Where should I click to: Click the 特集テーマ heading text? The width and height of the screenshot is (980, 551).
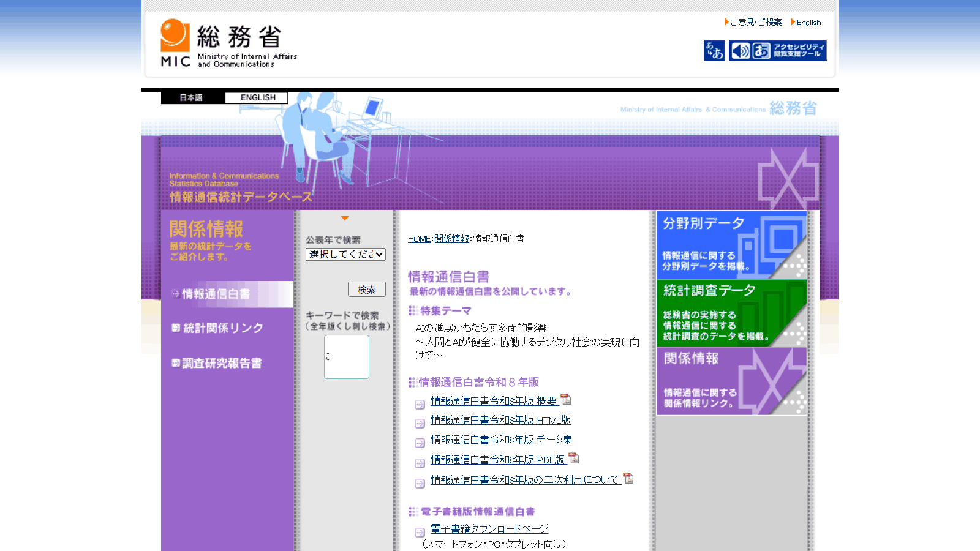446,311
